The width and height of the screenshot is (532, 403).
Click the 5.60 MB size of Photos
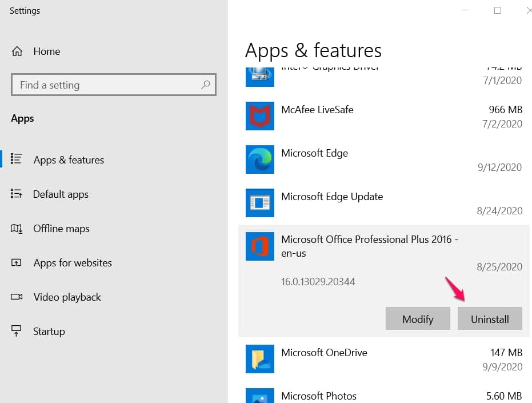[504, 396]
